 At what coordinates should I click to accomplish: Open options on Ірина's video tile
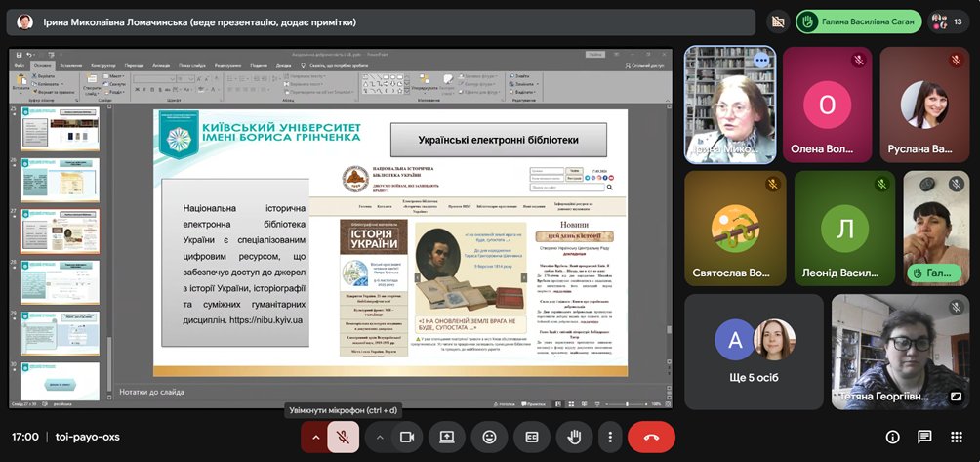(761, 61)
